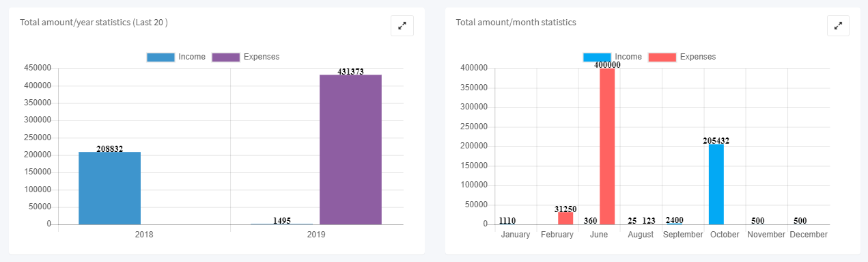Click the 208832 value label
The width and height of the screenshot is (868, 262).
[110, 148]
